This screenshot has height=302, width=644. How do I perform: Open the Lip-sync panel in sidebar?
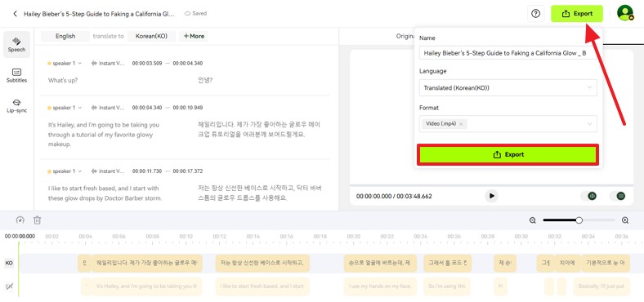pos(17,106)
